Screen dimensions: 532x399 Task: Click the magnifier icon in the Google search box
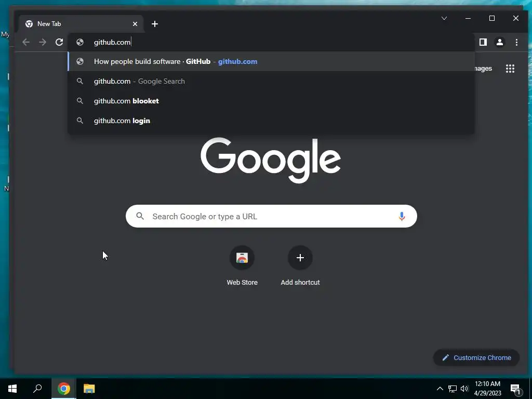coord(140,216)
